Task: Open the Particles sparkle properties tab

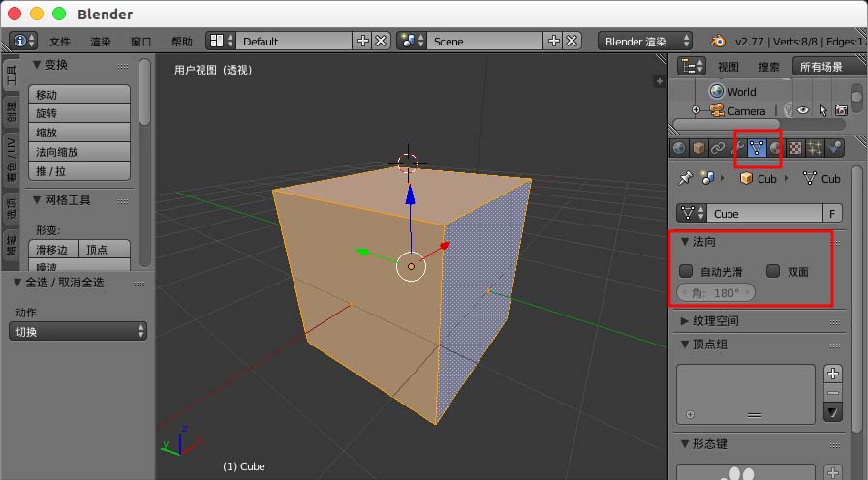Action: pos(815,148)
